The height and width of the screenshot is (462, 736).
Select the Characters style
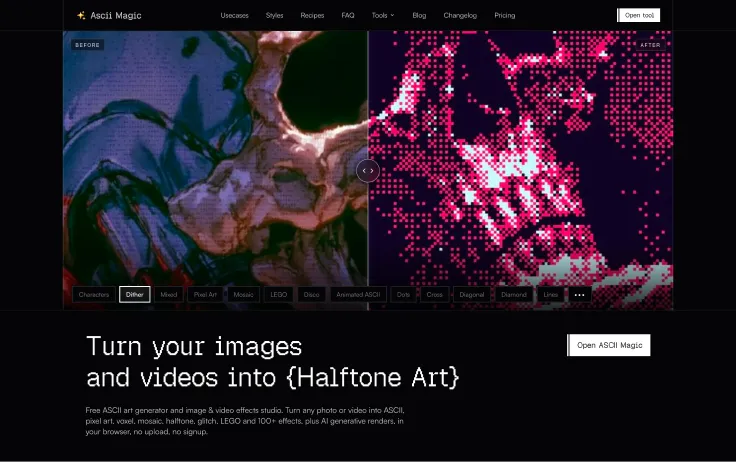pyautogui.click(x=93, y=295)
